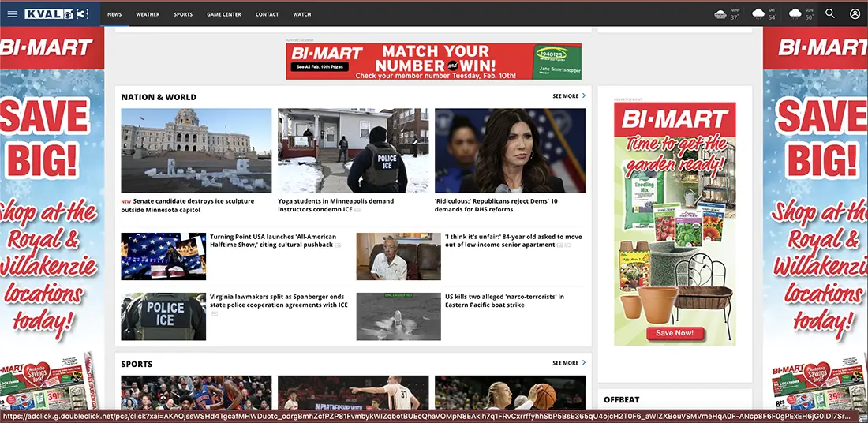Click See All Feb. 10th Prizes button

(x=320, y=66)
